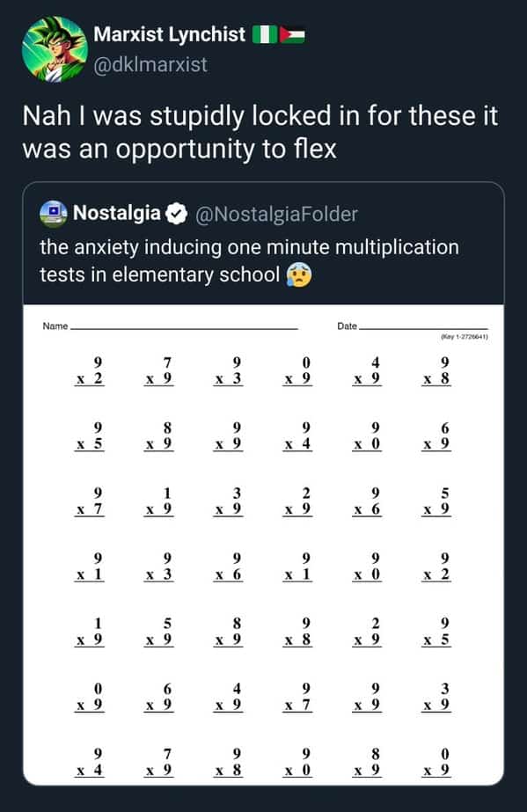Click the computer icon in Nostalgia's avatar
The image size is (527, 812).
[52, 209]
